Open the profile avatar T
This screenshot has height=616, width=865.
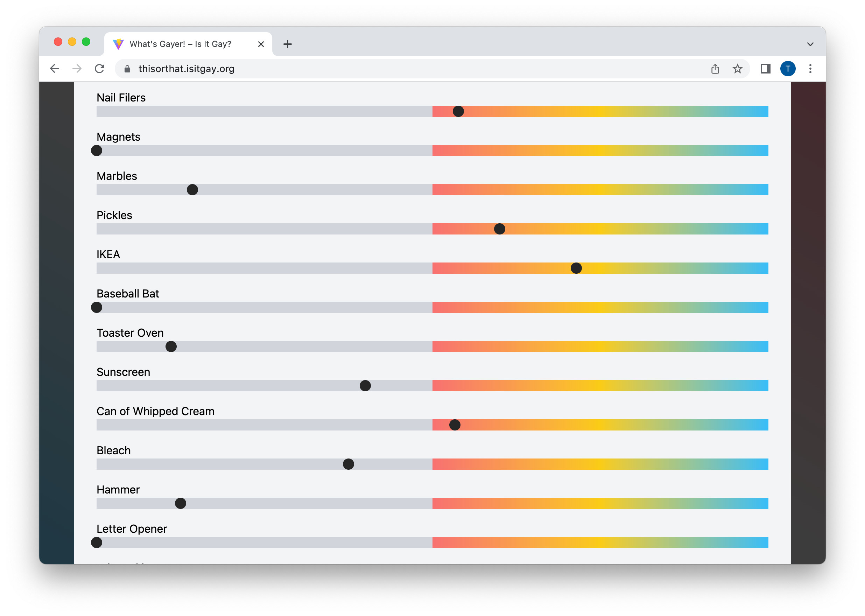(x=788, y=69)
